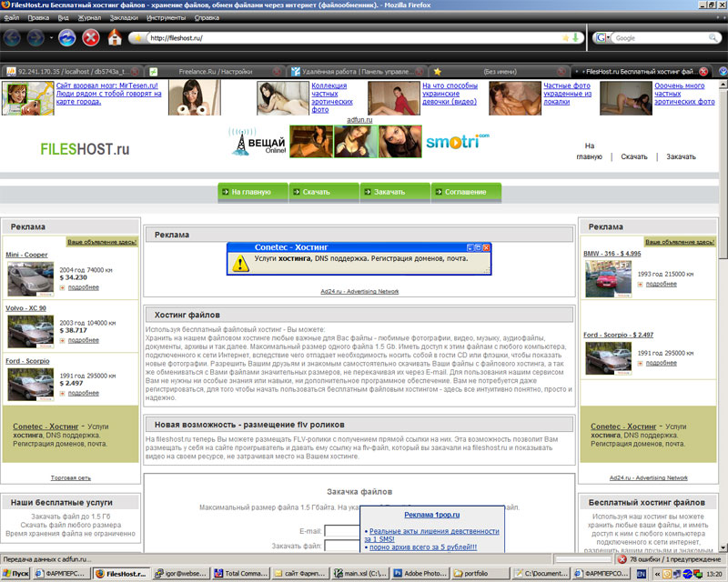The height and width of the screenshot is (582, 728).
Task: Click the green Соглашение navigation button
Action: [x=466, y=192]
